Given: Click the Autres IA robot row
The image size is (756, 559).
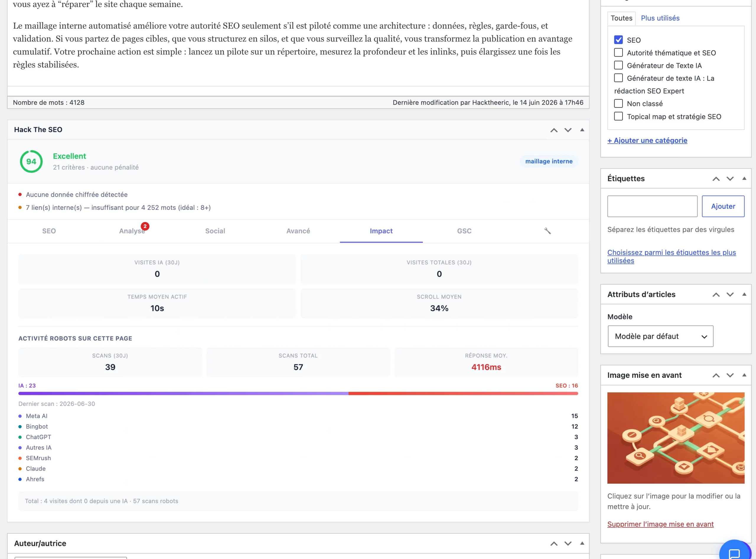Looking at the screenshot, I should (x=298, y=448).
